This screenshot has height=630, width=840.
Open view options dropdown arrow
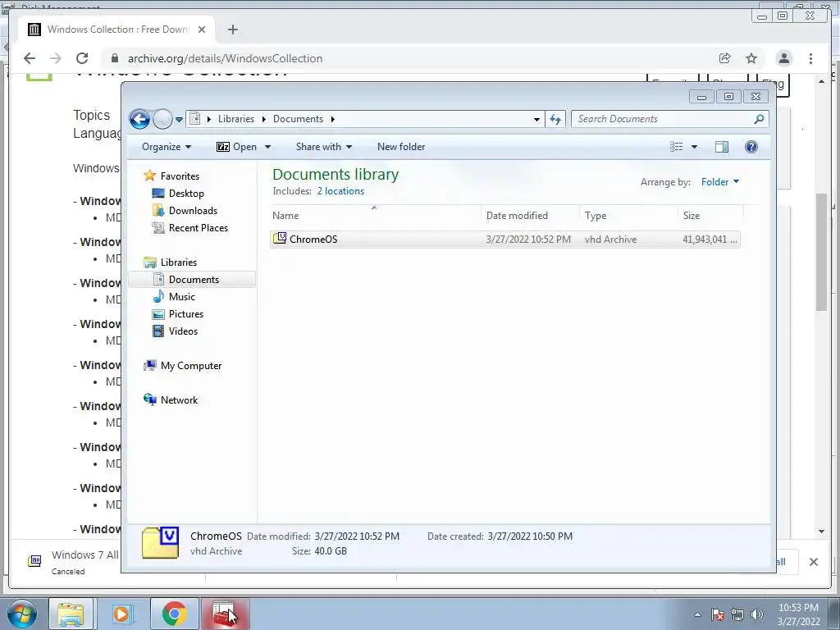click(x=694, y=147)
